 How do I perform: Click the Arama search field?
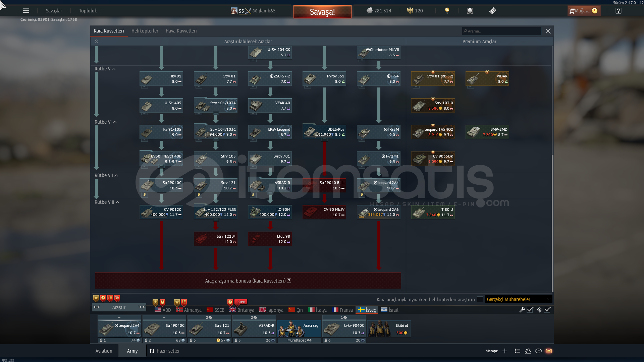502,31
